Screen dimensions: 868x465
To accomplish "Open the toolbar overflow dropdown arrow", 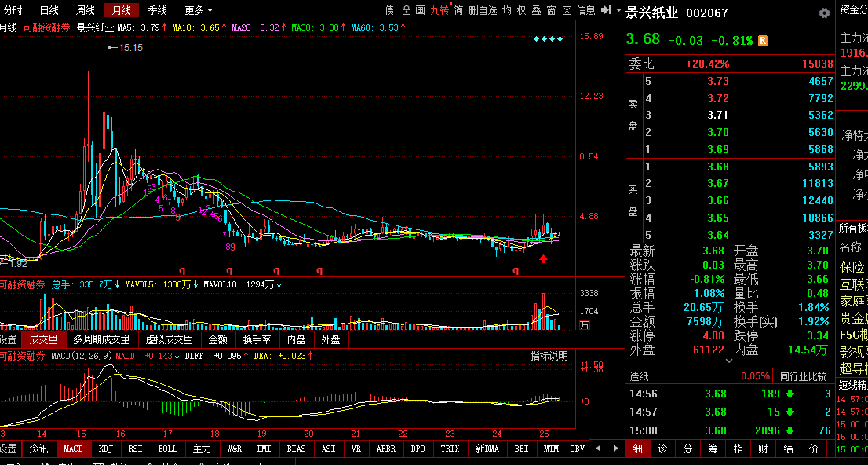I will pyautogui.click(x=618, y=10).
